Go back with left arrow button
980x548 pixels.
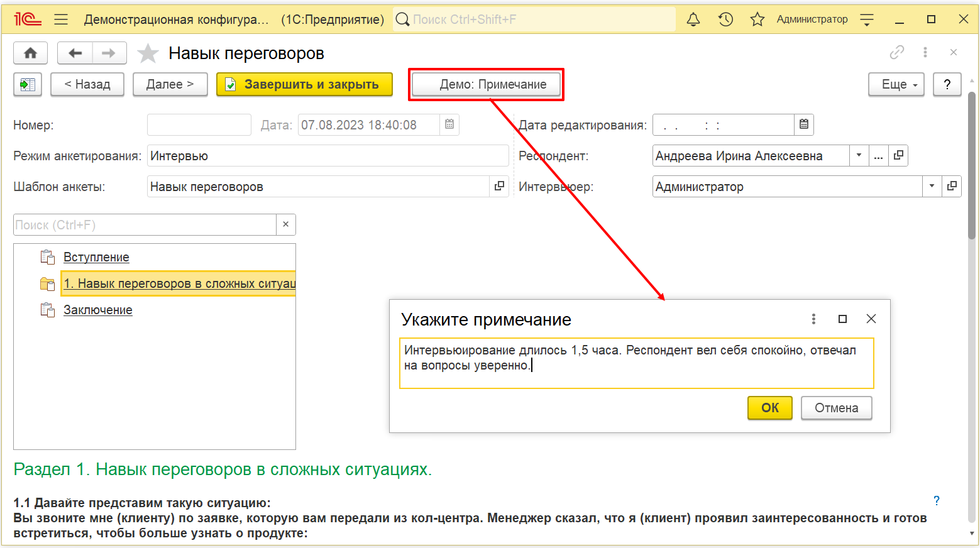(x=75, y=53)
